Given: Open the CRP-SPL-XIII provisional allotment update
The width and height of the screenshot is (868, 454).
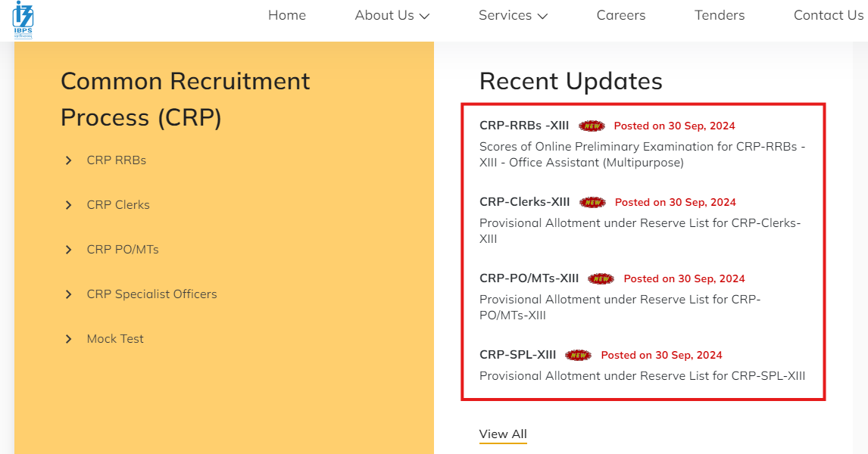Looking at the screenshot, I should (x=642, y=375).
